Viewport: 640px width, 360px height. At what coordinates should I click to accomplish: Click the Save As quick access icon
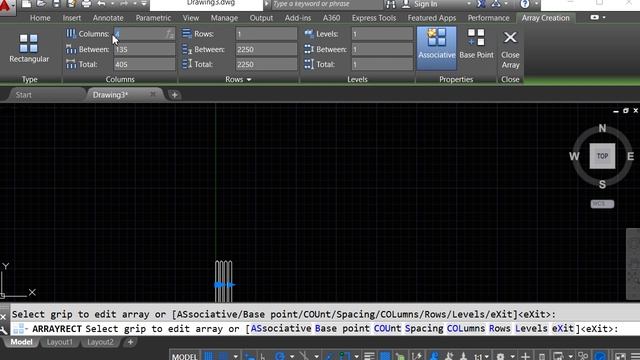point(71,4)
